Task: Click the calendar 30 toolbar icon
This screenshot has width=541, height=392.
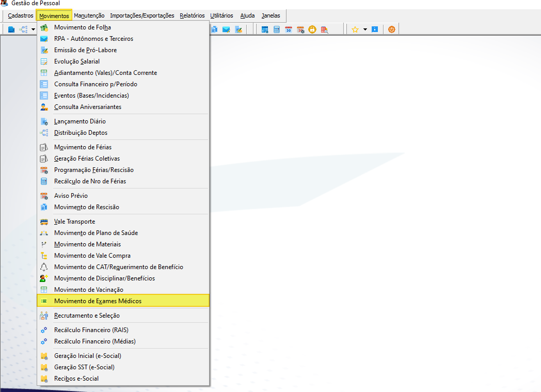Action: (289, 29)
